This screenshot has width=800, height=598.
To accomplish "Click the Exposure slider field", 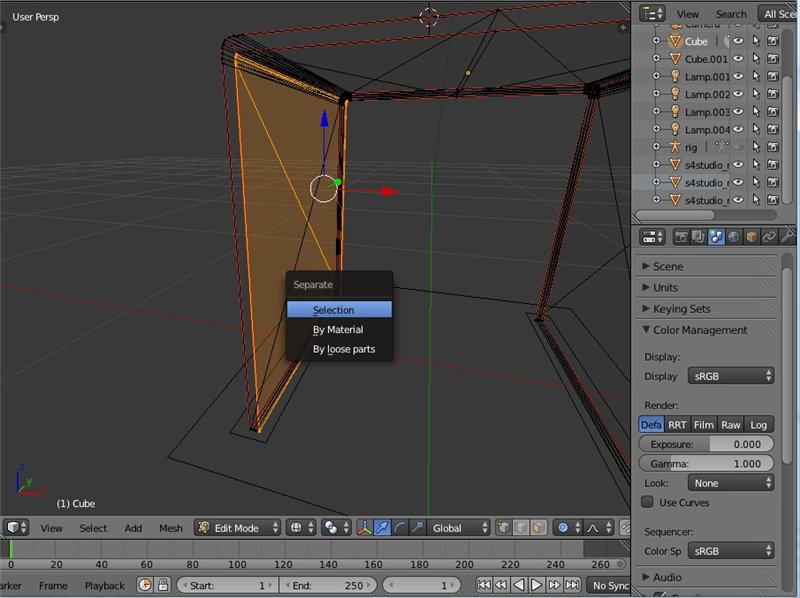I will click(x=706, y=444).
